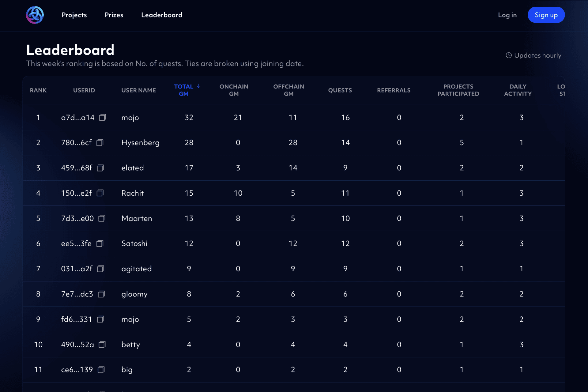588x392 pixels.
Task: Click mojo name in rank 9 row
Action: [130, 319]
